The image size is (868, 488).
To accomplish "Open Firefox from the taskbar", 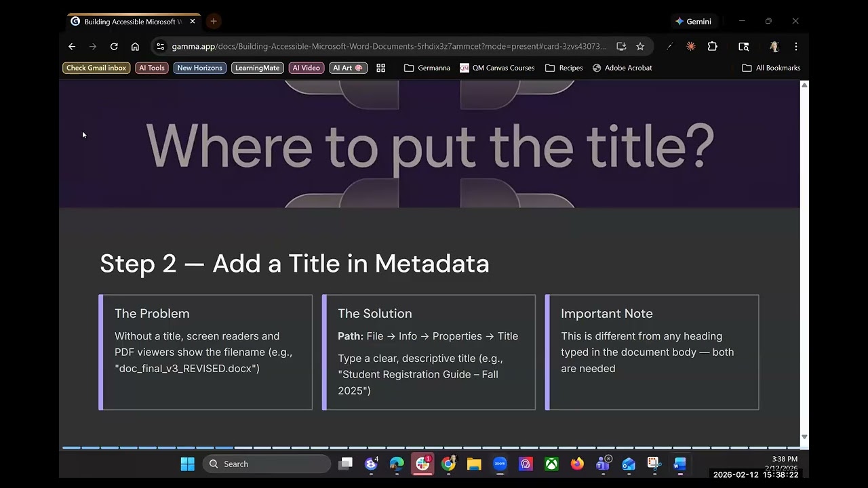I will [577, 464].
